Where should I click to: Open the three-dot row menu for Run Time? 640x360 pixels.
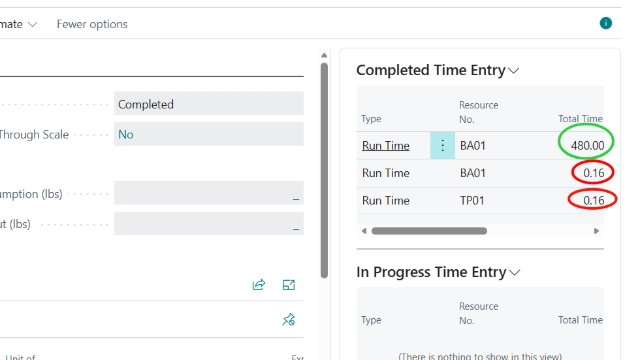[x=442, y=145]
